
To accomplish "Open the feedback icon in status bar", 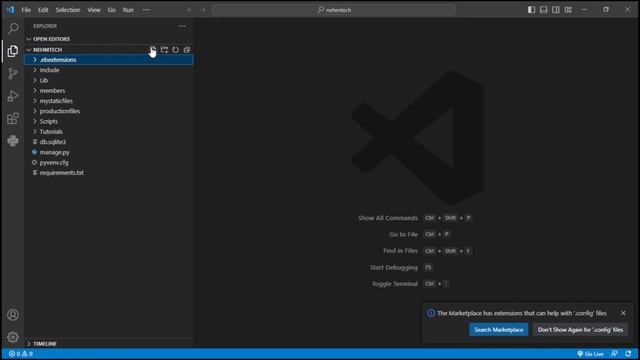I will point(614,354).
